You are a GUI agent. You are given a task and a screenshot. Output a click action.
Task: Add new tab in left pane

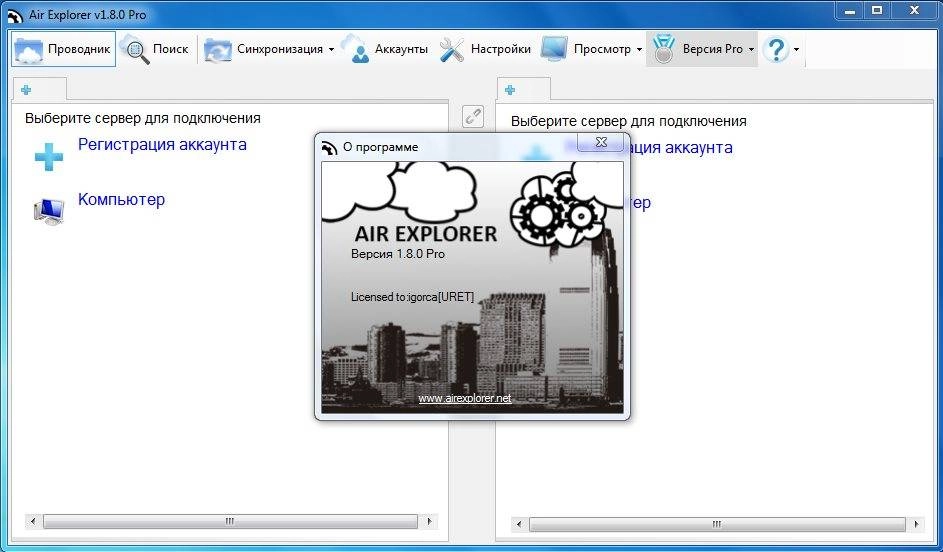pyautogui.click(x=26, y=90)
